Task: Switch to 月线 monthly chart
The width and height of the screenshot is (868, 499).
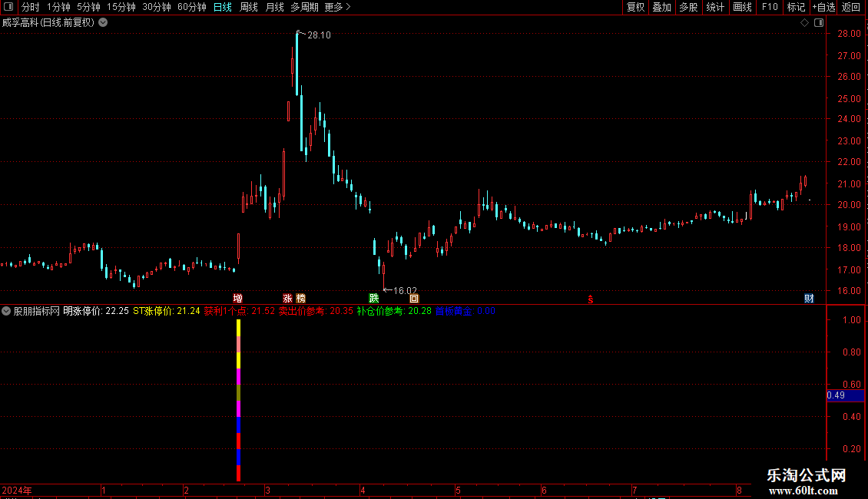Action: (x=274, y=7)
